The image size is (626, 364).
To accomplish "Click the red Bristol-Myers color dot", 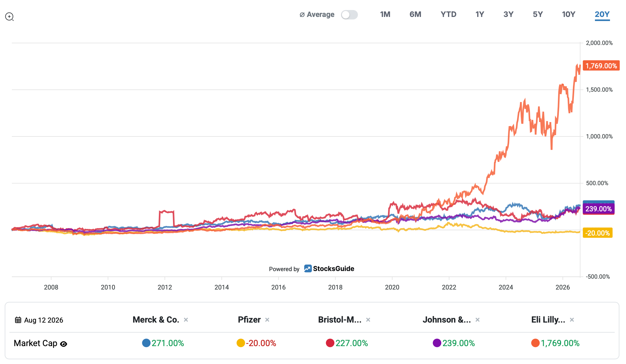I will [330, 343].
